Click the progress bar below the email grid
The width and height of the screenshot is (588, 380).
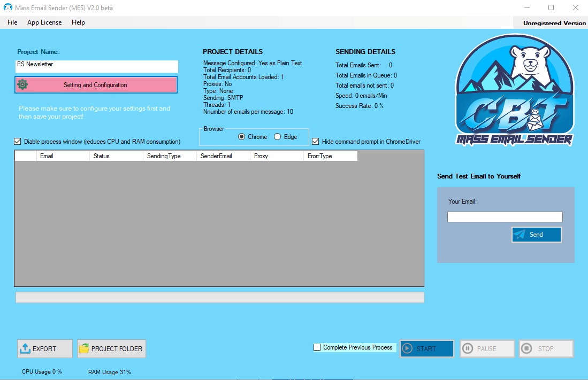pyautogui.click(x=219, y=297)
